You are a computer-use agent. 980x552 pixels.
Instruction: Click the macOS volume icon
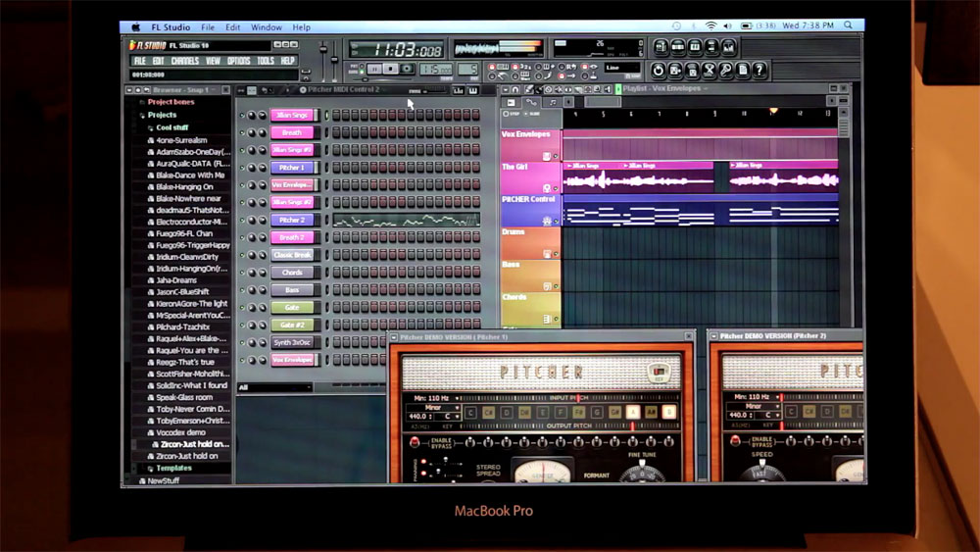pos(727,26)
